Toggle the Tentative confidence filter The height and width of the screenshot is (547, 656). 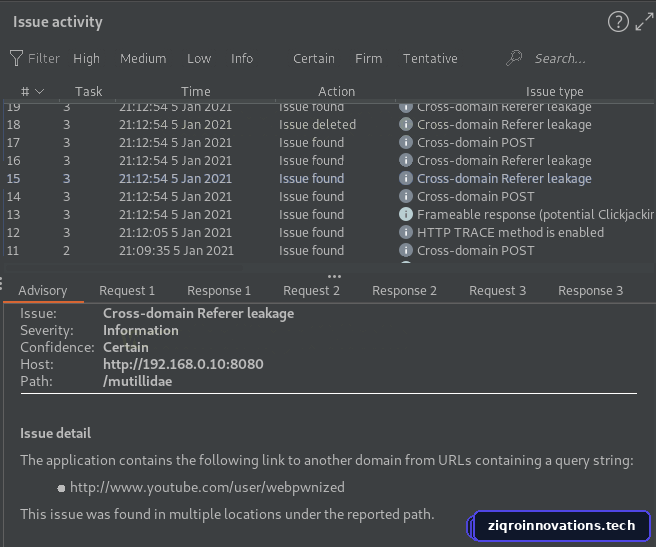(x=430, y=59)
